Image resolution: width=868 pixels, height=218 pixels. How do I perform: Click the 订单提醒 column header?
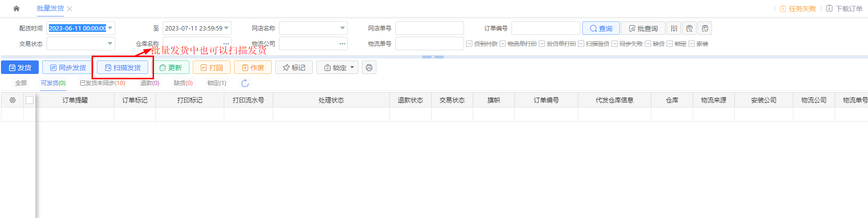click(x=75, y=100)
